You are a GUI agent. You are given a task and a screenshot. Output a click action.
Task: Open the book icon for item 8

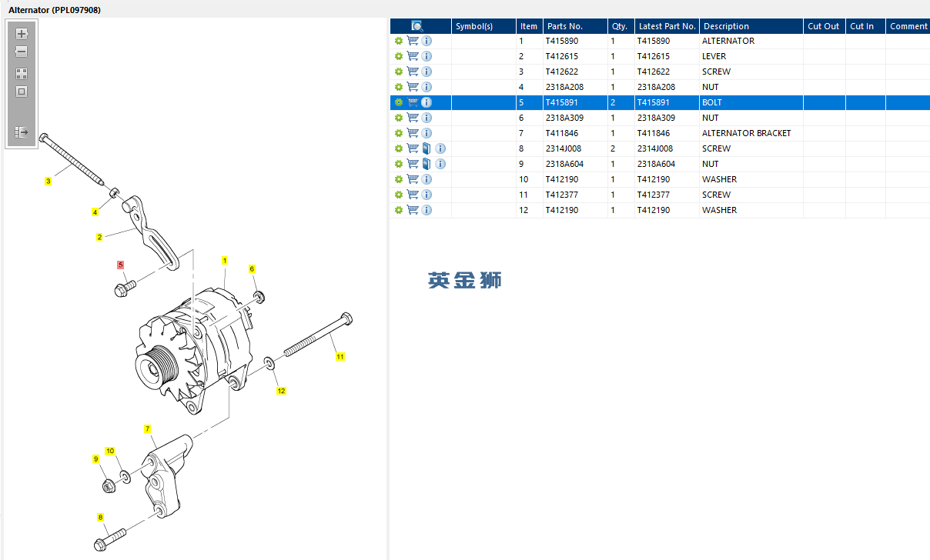coord(427,148)
